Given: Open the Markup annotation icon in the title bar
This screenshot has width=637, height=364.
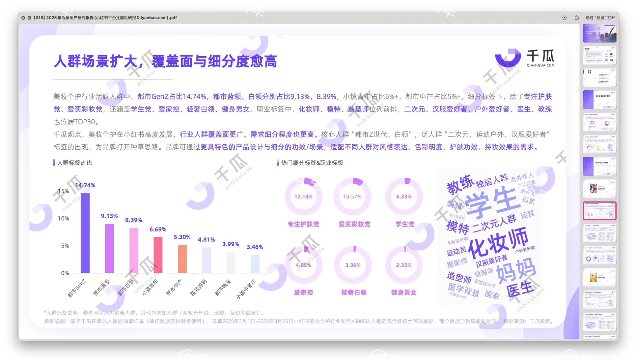Looking at the screenshot, I should pyautogui.click(x=564, y=18).
